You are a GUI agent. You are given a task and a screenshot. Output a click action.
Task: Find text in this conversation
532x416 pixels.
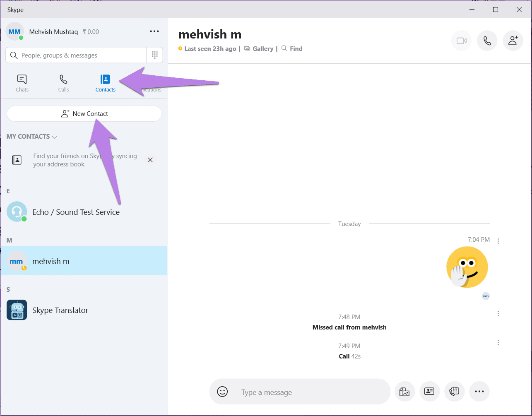click(x=292, y=49)
